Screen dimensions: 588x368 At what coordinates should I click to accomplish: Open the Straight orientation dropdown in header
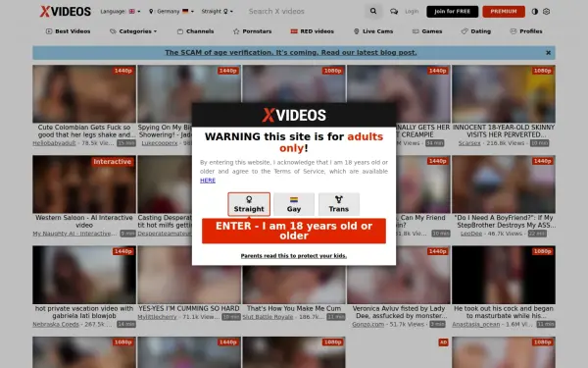click(x=217, y=11)
